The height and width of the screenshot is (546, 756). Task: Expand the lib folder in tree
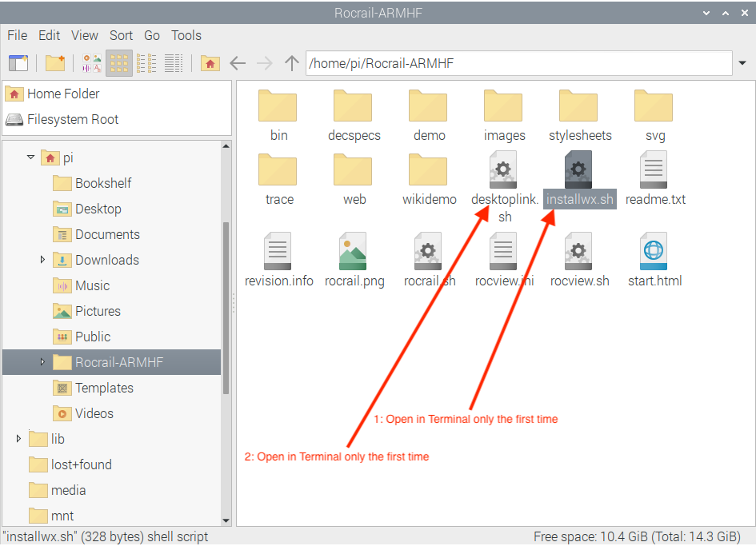pyautogui.click(x=19, y=439)
